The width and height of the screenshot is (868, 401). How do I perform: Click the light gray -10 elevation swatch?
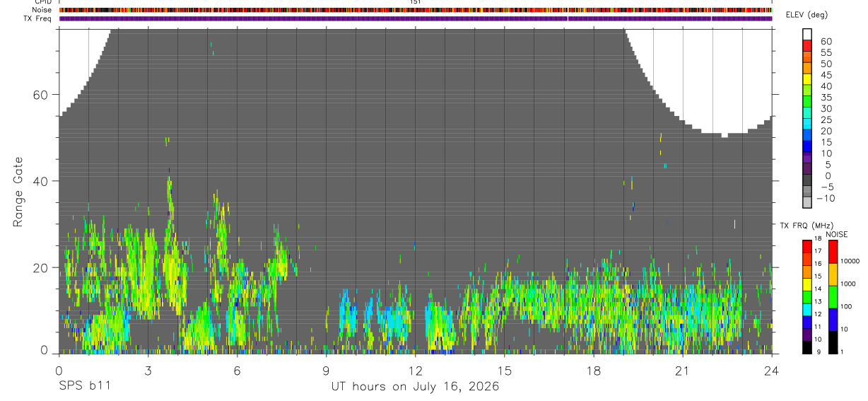point(807,203)
